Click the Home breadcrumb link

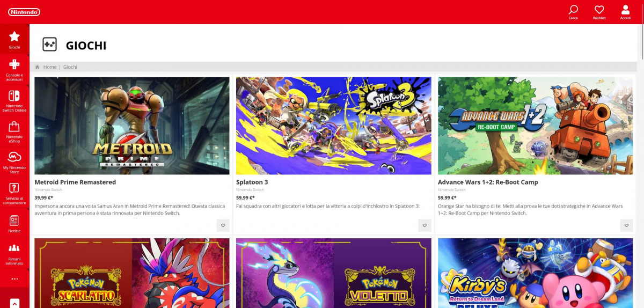click(x=50, y=67)
